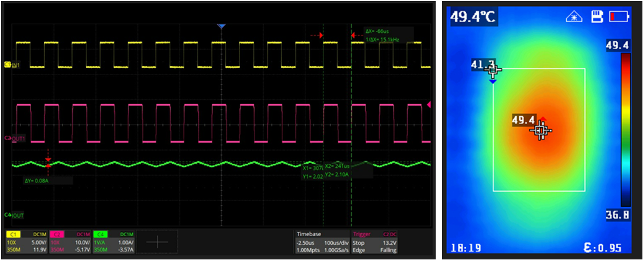Click the thermal camera battery icon
The width and height of the screenshot is (644, 261).
[619, 17]
